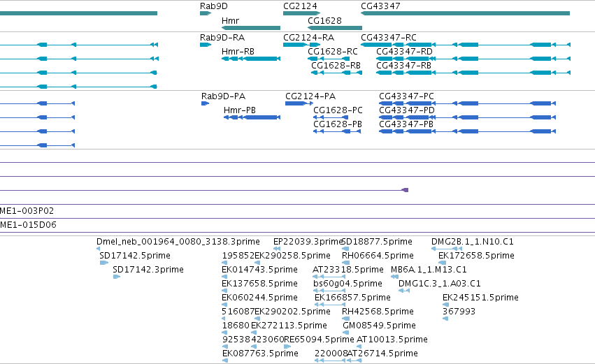Select EST EK087763.5prime
The image size is (595, 364).
260,354
